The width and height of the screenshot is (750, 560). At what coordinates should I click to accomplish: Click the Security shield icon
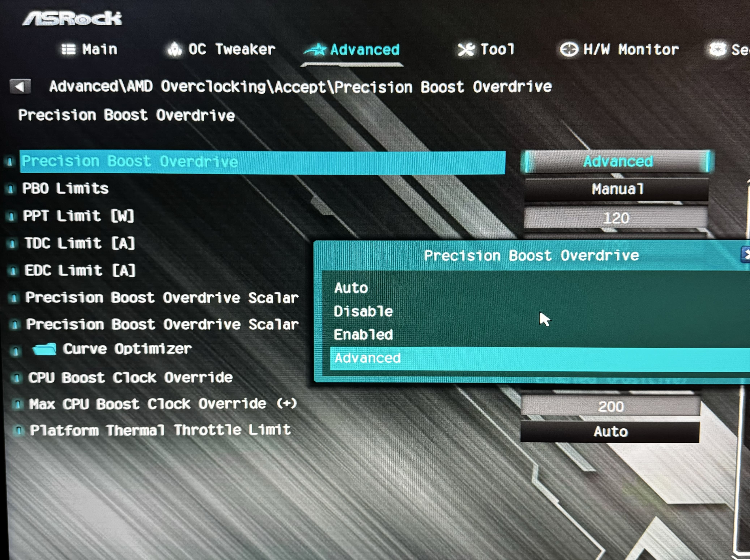[717, 50]
